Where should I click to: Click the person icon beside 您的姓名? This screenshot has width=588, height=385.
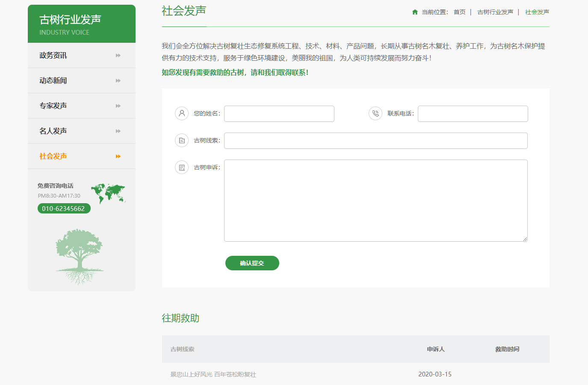pos(182,113)
